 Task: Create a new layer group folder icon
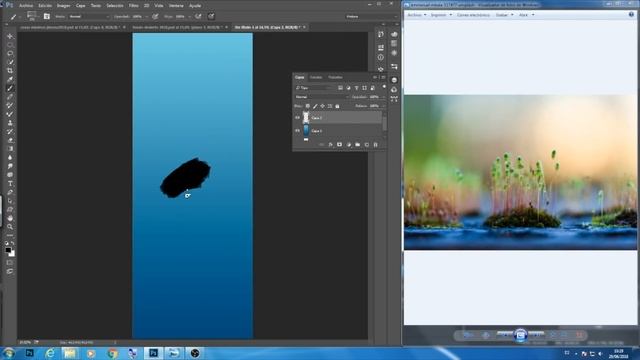[x=358, y=144]
